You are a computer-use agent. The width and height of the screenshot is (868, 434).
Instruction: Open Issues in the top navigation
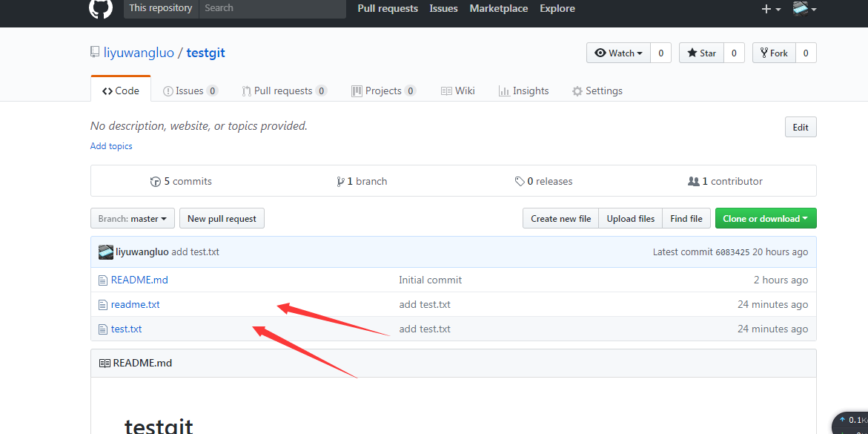click(443, 8)
